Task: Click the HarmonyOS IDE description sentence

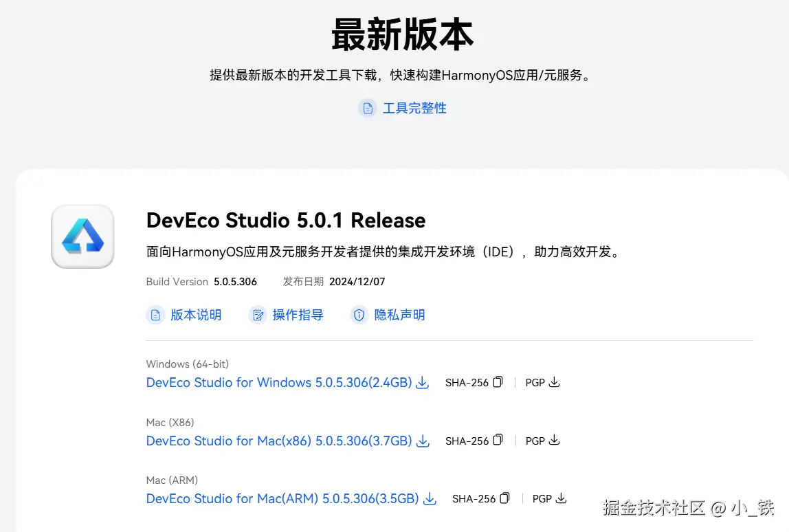Action: pos(385,252)
